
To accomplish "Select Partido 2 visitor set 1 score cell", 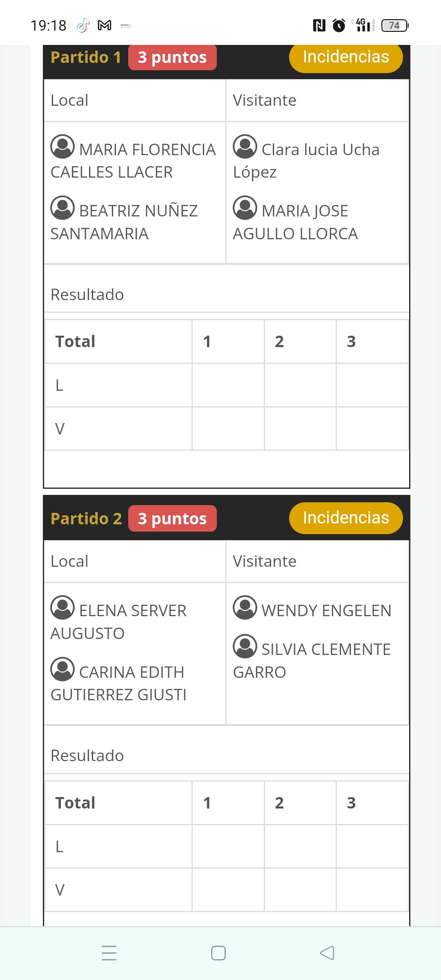I will tap(228, 890).
